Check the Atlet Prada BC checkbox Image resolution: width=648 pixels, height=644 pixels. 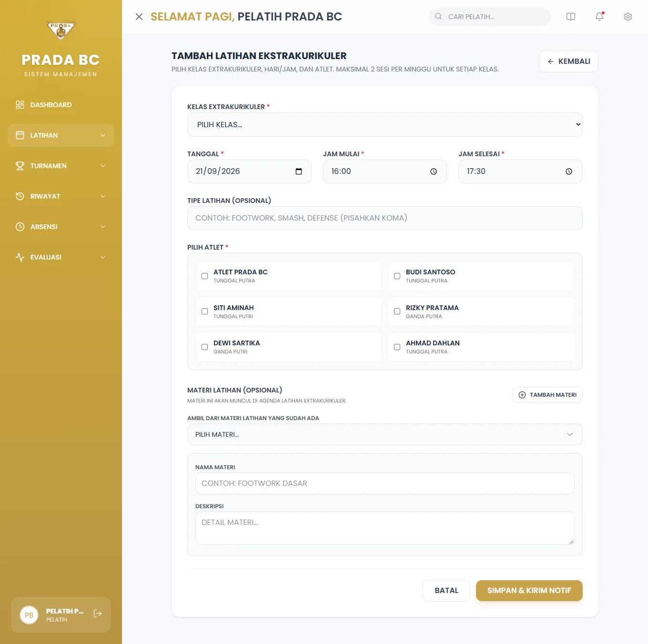click(x=204, y=276)
